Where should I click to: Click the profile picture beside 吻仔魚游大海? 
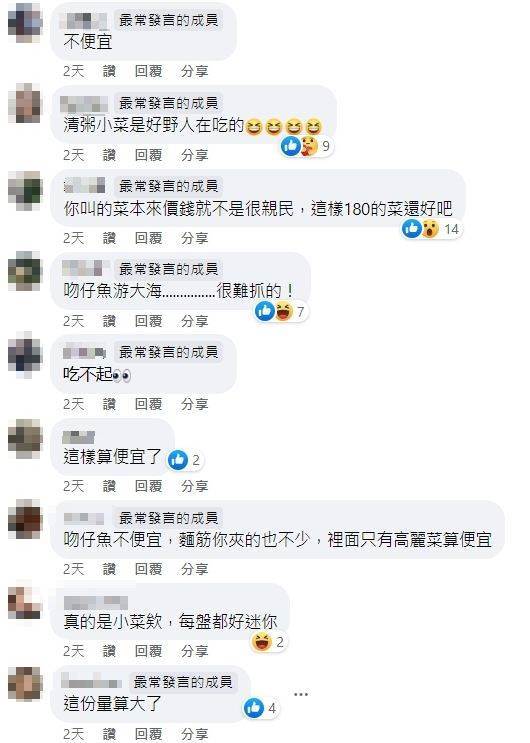[25, 271]
